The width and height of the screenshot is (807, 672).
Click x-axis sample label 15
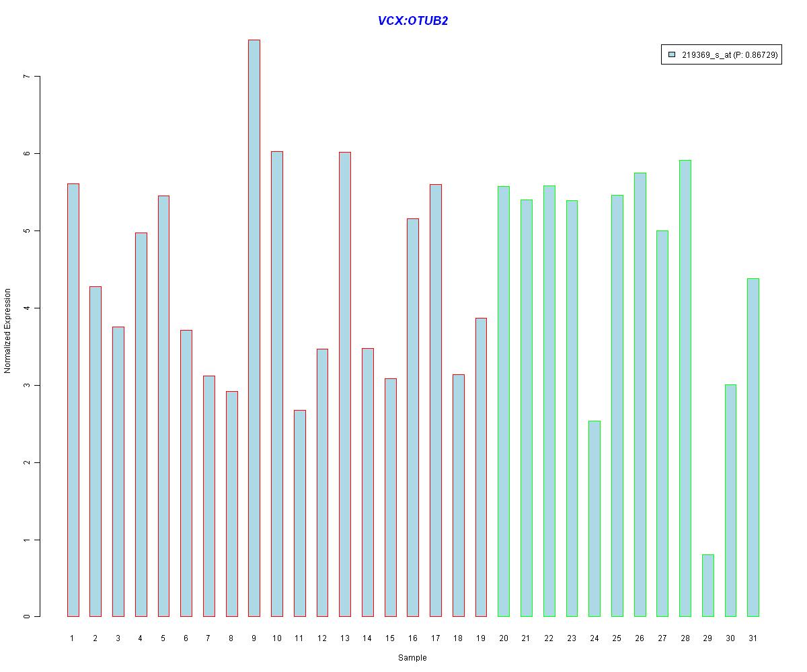pos(391,638)
